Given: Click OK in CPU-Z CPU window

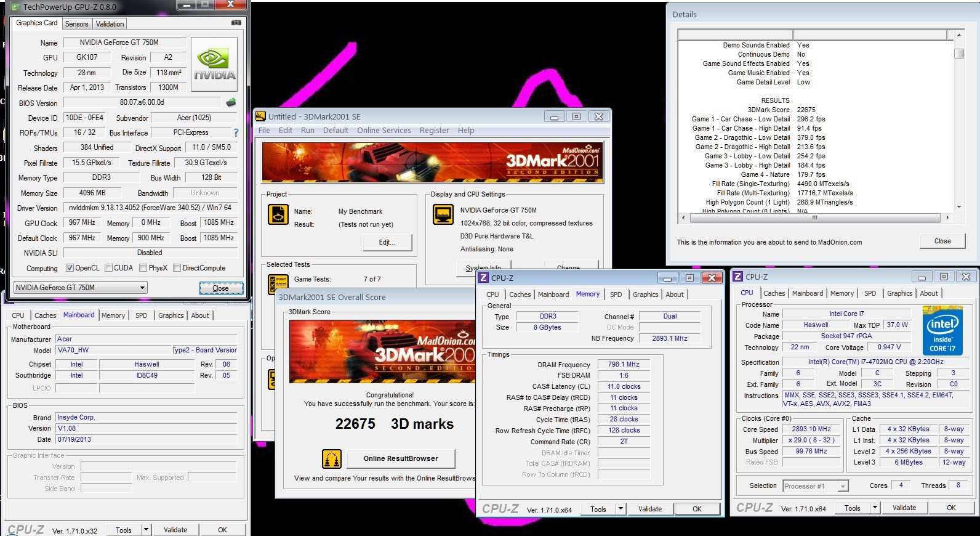Looking at the screenshot, I should tap(951, 508).
